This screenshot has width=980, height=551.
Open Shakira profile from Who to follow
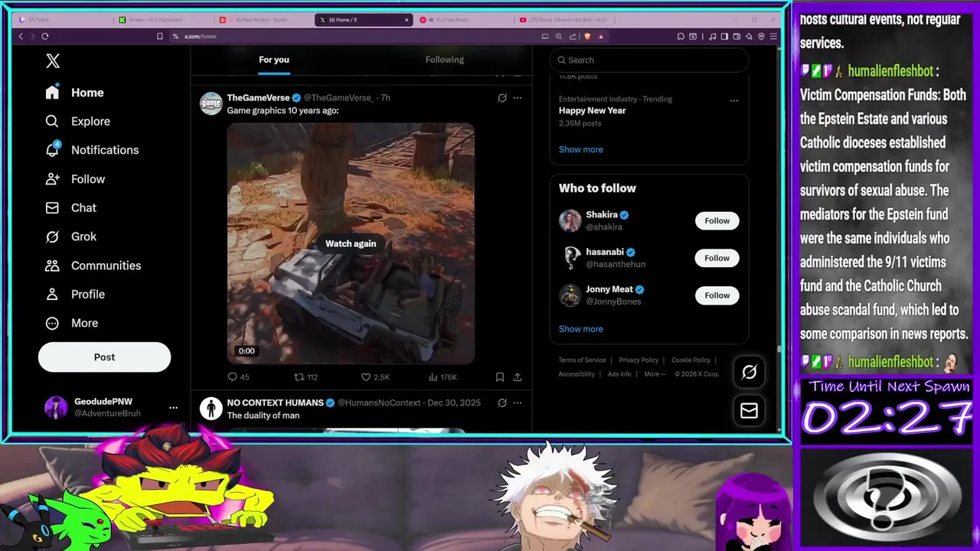602,215
